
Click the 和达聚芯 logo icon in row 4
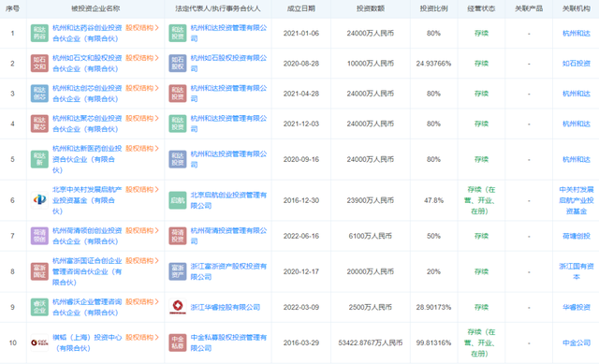[39, 124]
